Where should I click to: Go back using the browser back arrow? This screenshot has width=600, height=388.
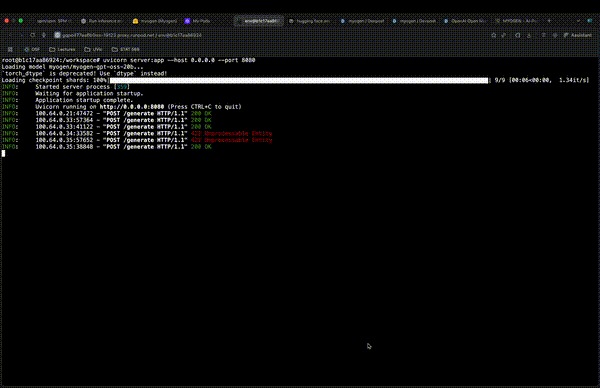(10, 35)
